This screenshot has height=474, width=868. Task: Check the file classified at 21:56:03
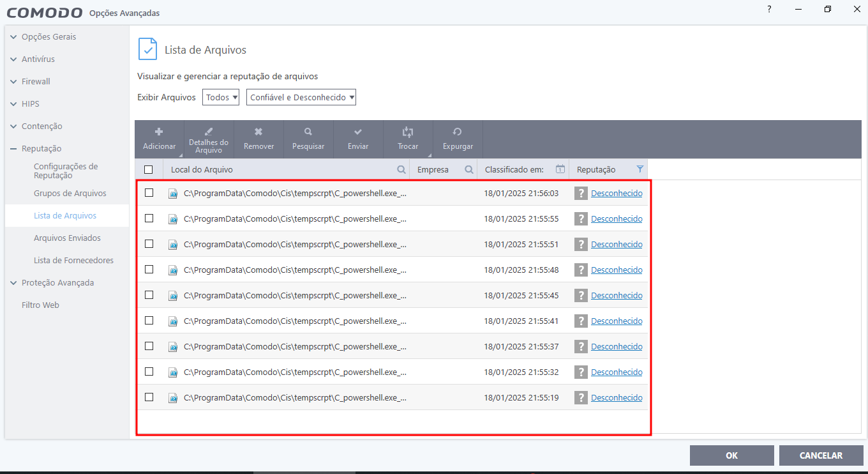click(x=149, y=193)
